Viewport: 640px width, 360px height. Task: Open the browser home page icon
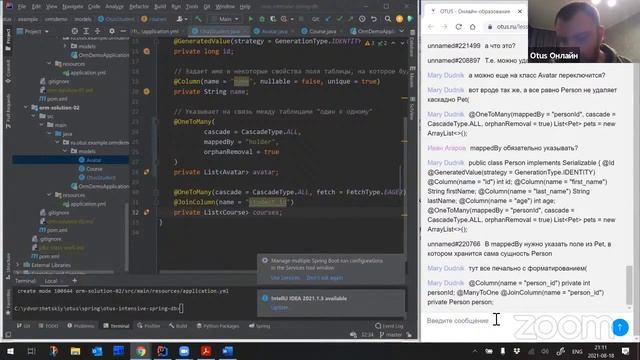[472, 27]
